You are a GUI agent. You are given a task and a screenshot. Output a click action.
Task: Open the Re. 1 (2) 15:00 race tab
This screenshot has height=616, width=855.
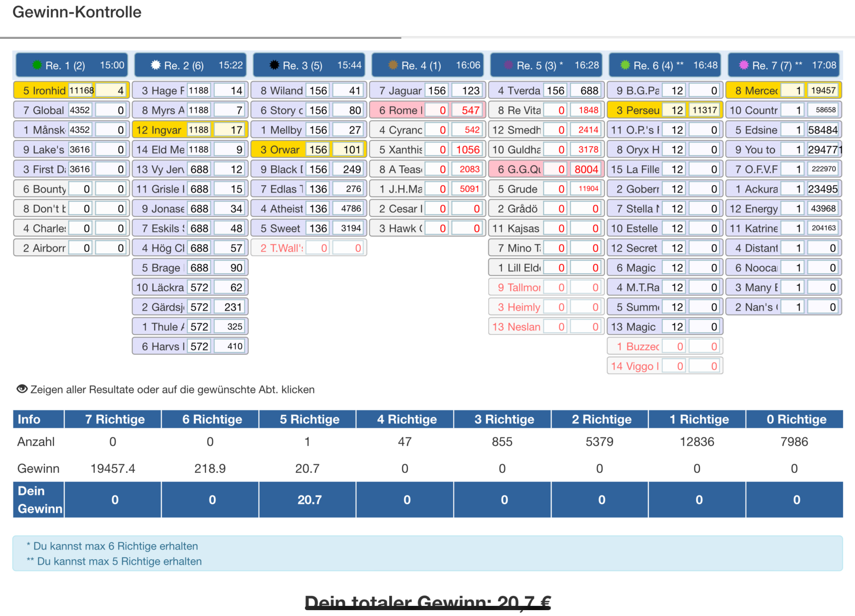pyautogui.click(x=72, y=65)
